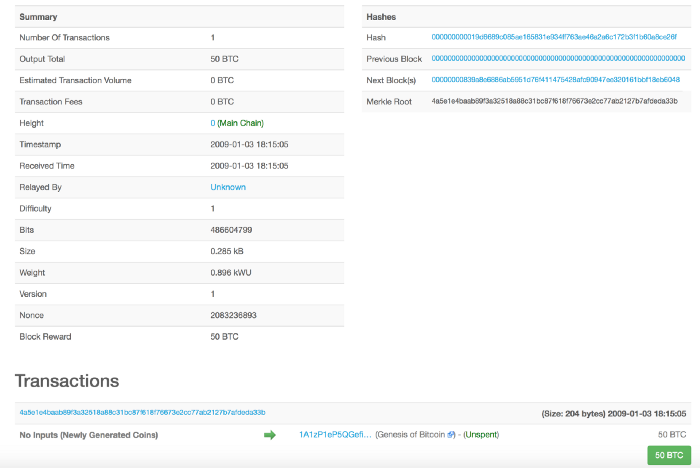Click the Timestamp value 2009-01-03 18:15:05
The height and width of the screenshot is (468, 700).
(249, 144)
